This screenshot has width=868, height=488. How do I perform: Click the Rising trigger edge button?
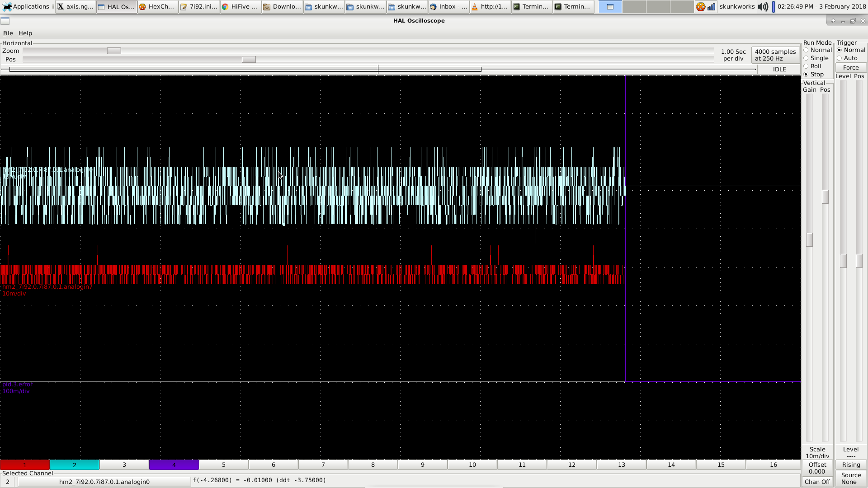pyautogui.click(x=851, y=465)
